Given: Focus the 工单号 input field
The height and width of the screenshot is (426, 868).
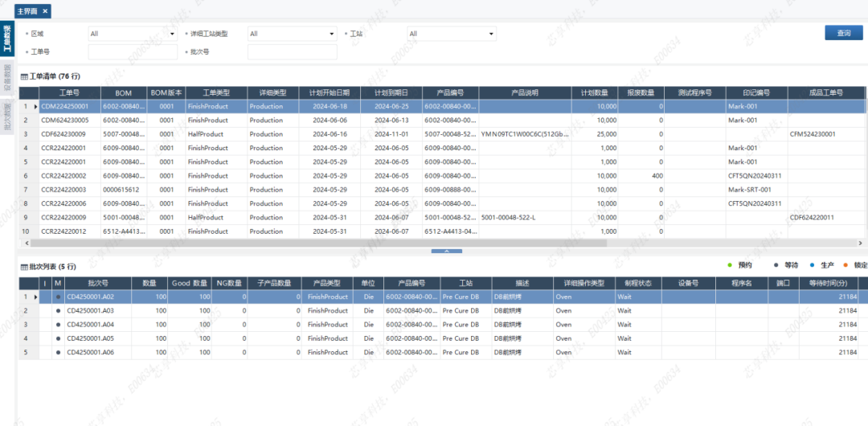Looking at the screenshot, I should (133, 52).
